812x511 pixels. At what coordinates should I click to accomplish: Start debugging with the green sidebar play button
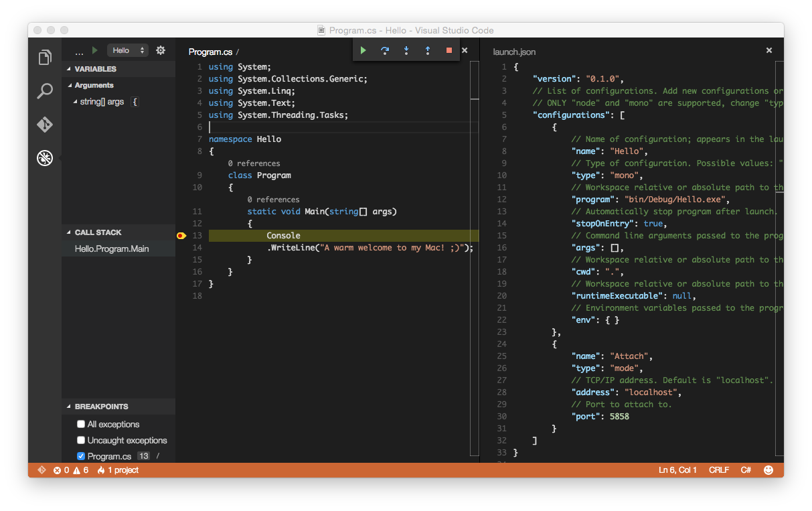pyautogui.click(x=95, y=50)
